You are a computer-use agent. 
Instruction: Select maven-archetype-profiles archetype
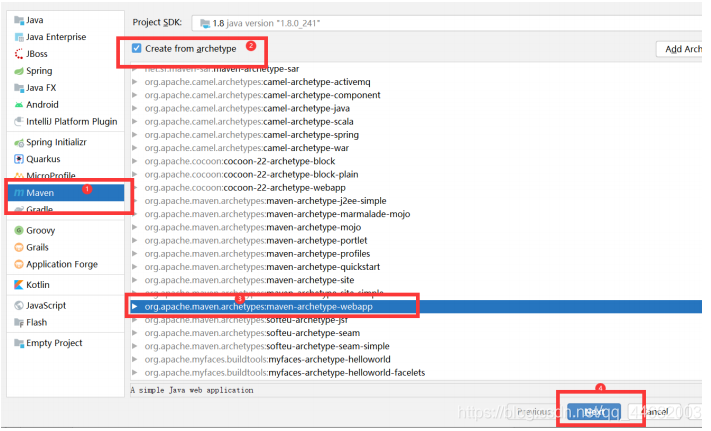257,253
